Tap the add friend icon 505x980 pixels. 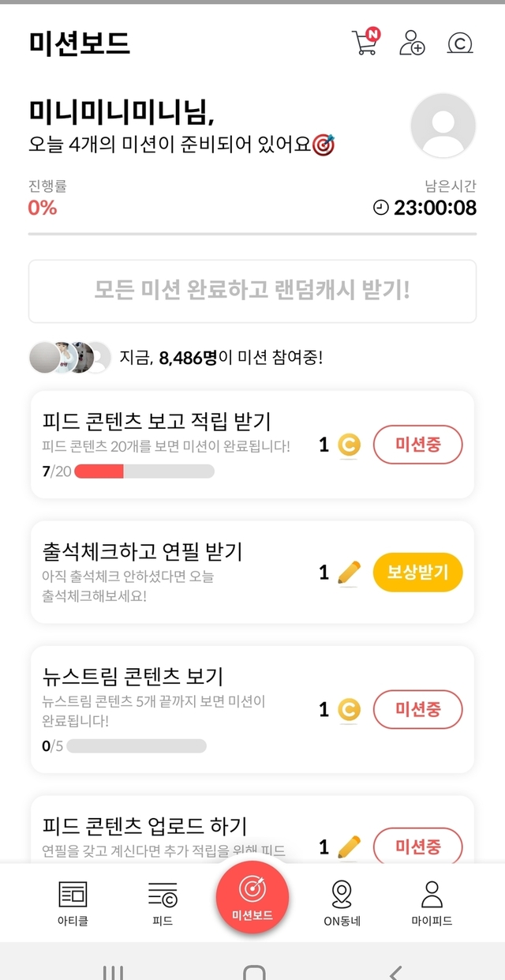411,43
